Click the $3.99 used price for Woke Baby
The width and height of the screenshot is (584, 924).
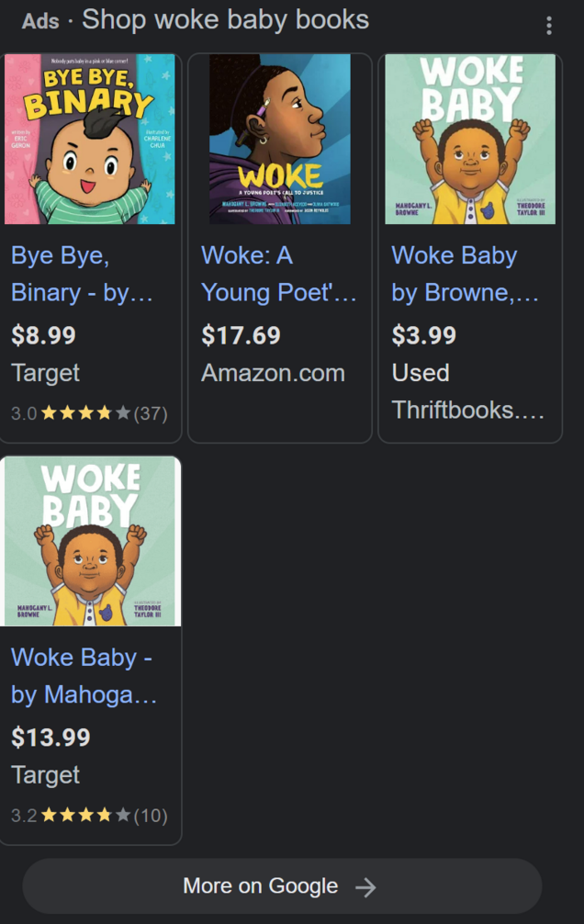point(423,335)
